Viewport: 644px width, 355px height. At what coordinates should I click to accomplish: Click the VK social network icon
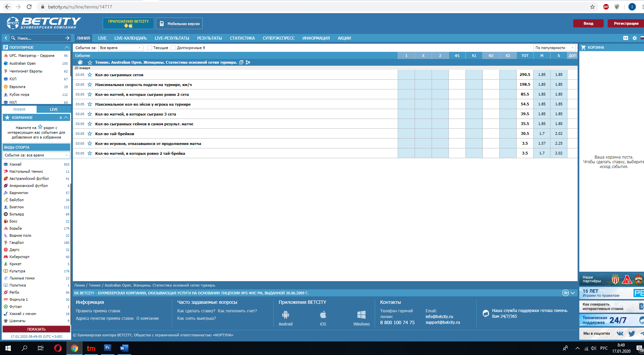pos(620,334)
